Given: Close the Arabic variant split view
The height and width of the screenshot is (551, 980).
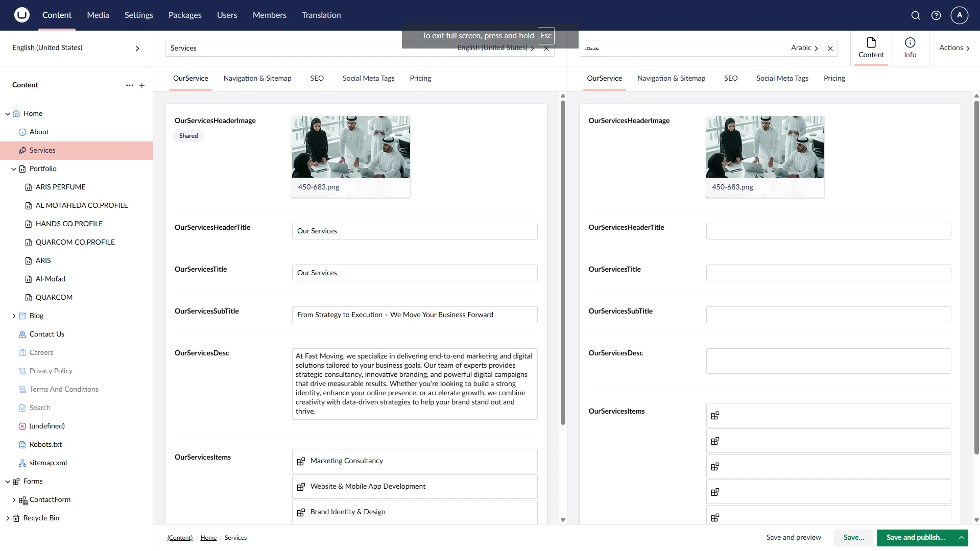Looking at the screenshot, I should click(x=830, y=49).
